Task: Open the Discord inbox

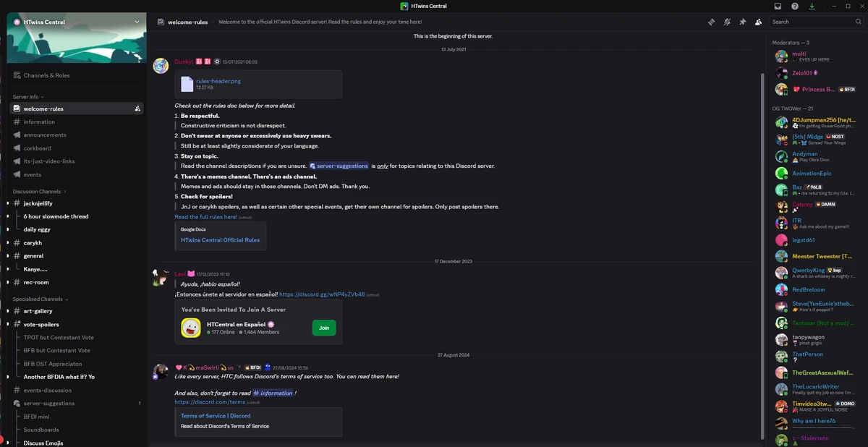Action: point(778,6)
